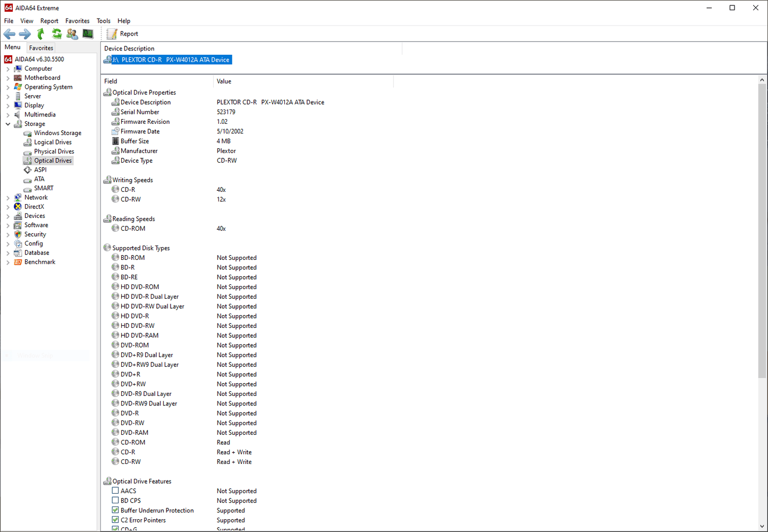Expand the Network tree node

tap(8, 198)
